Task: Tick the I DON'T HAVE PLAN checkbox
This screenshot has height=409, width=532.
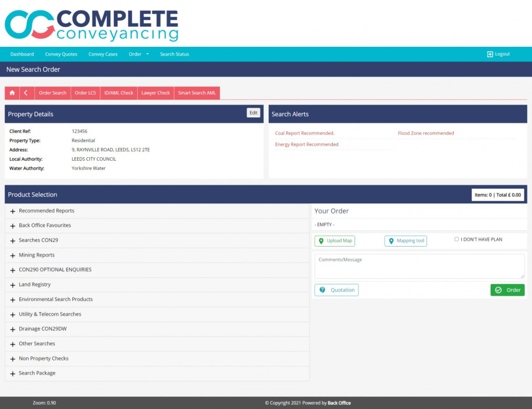Action: click(x=457, y=239)
